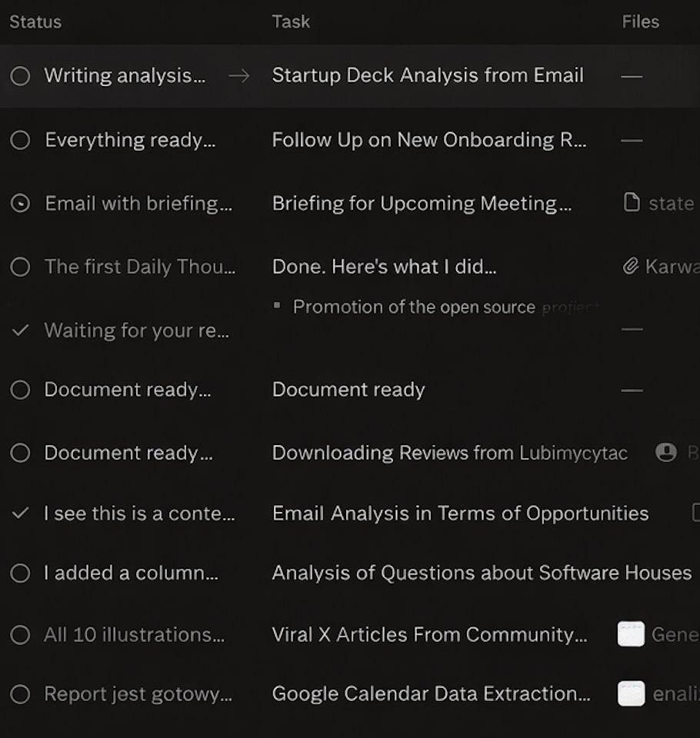Click the document file icon next to state
Screen dimensions: 700x738
click(x=632, y=203)
